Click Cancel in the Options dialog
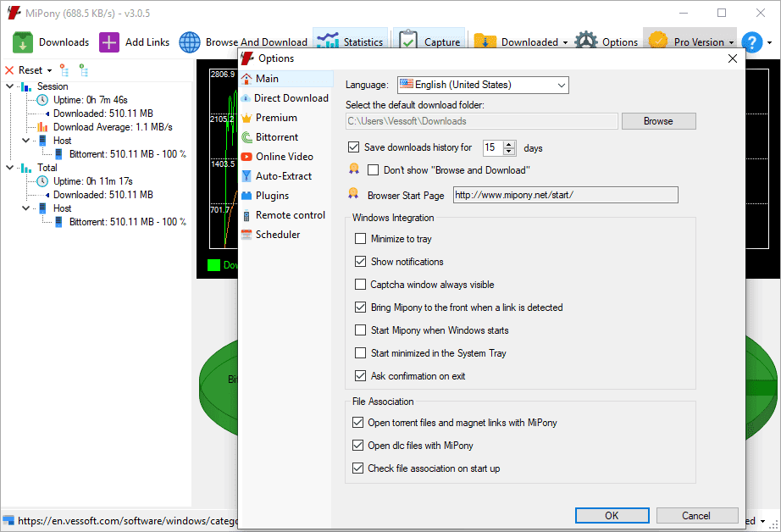Image resolution: width=781 pixels, height=532 pixels. click(697, 516)
